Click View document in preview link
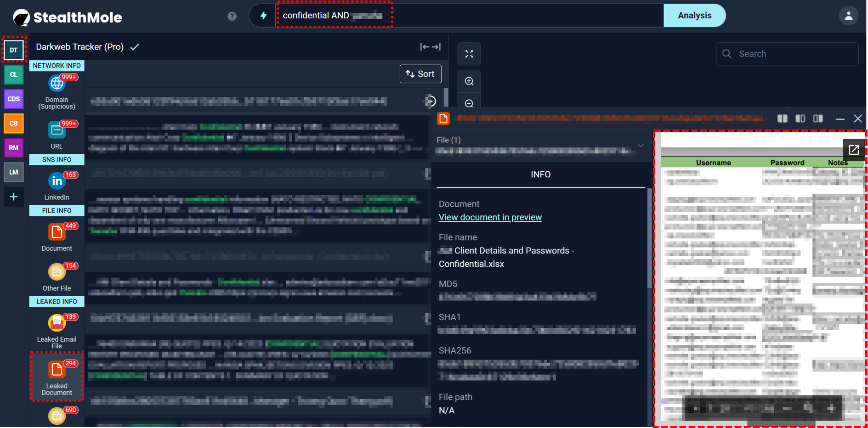This screenshot has height=428, width=868. click(x=490, y=217)
